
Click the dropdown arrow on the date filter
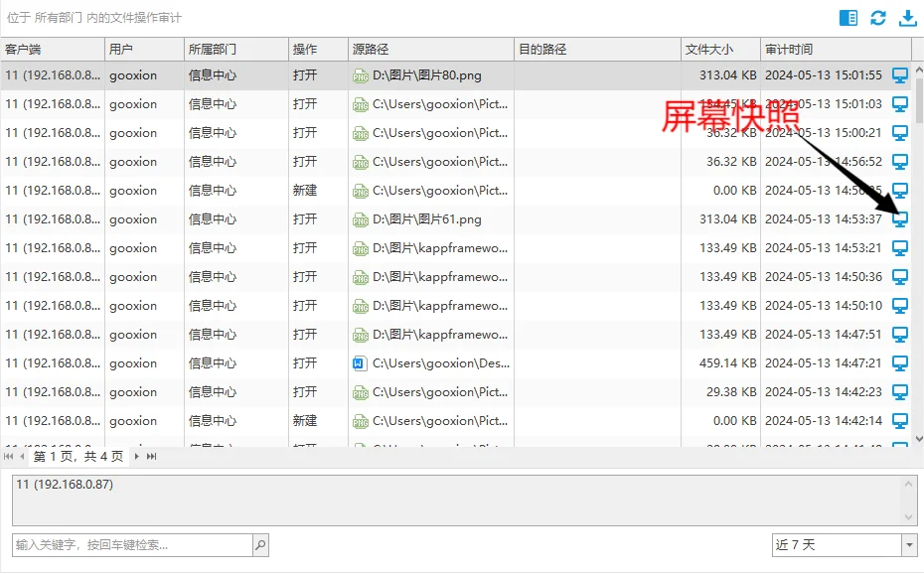point(910,544)
